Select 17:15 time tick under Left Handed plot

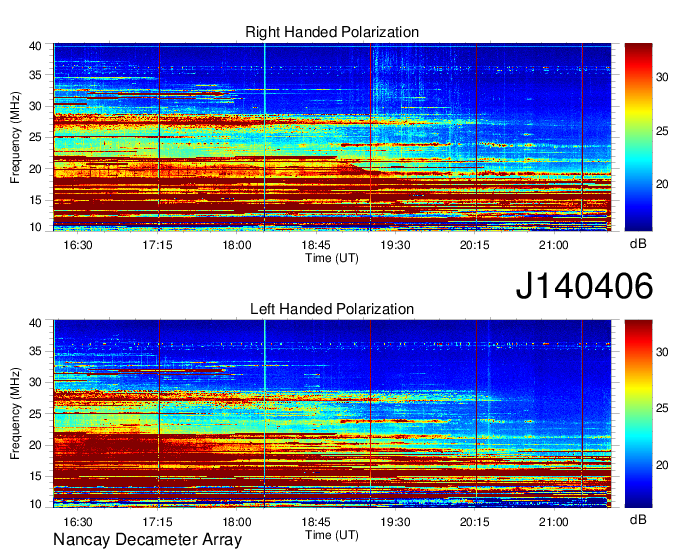(x=157, y=522)
